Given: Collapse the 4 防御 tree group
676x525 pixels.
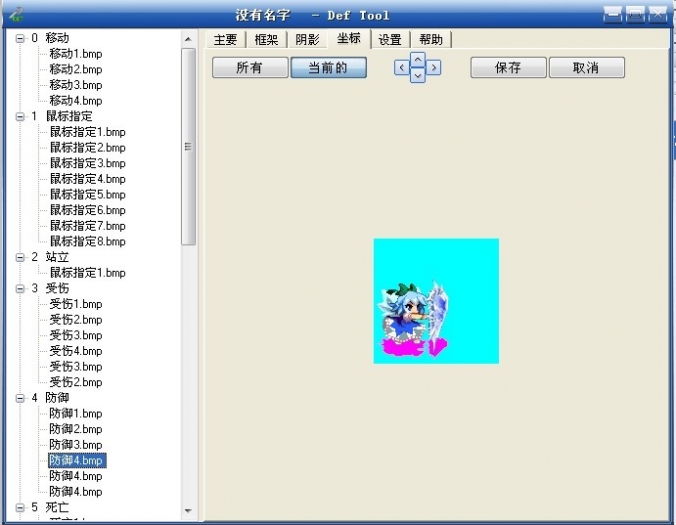Looking at the screenshot, I should (x=20, y=398).
